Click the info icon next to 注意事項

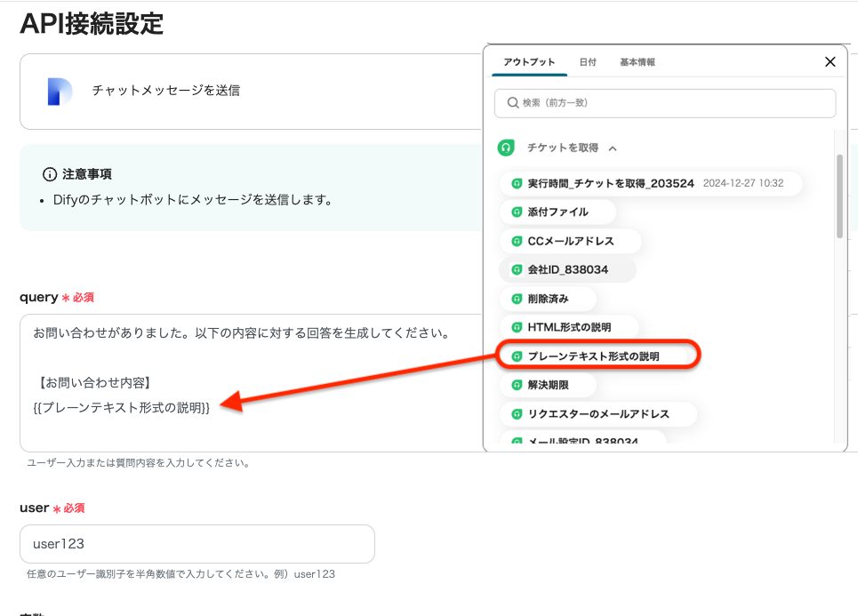coord(50,174)
